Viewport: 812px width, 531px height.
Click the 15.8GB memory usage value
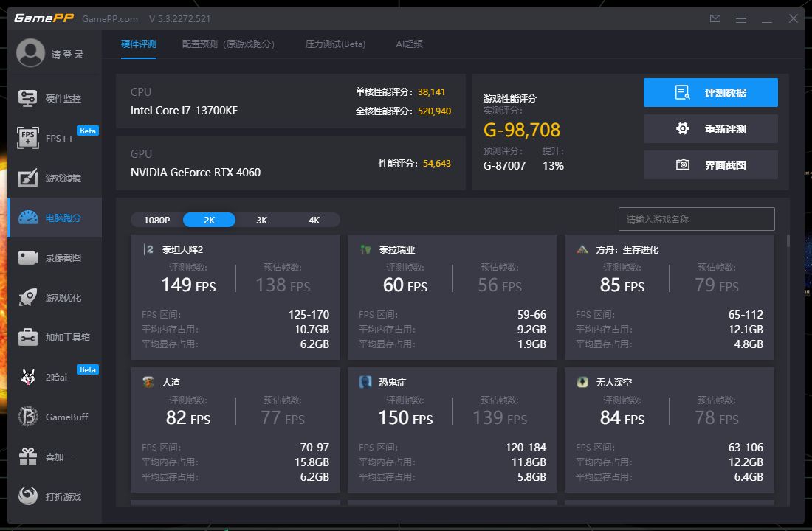(312, 462)
